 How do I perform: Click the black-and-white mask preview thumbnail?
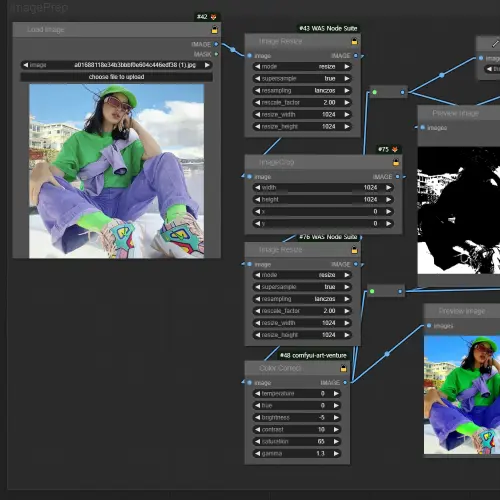pos(459,210)
